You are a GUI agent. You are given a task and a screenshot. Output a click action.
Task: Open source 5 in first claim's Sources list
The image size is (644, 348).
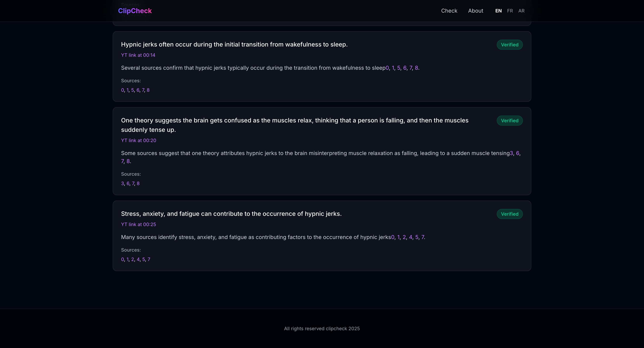click(x=132, y=90)
